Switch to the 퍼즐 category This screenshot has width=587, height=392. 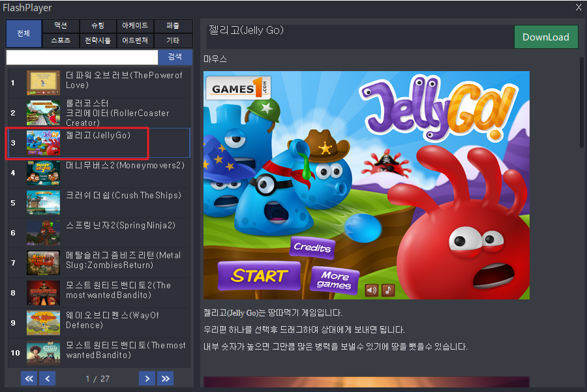(173, 26)
